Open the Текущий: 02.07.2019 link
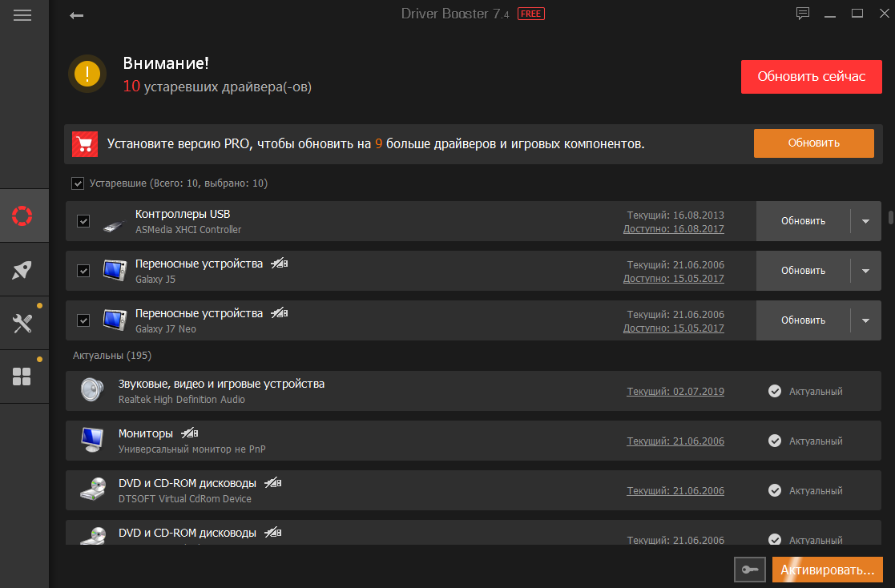Viewport: 895px width, 588px height. pyautogui.click(x=675, y=392)
